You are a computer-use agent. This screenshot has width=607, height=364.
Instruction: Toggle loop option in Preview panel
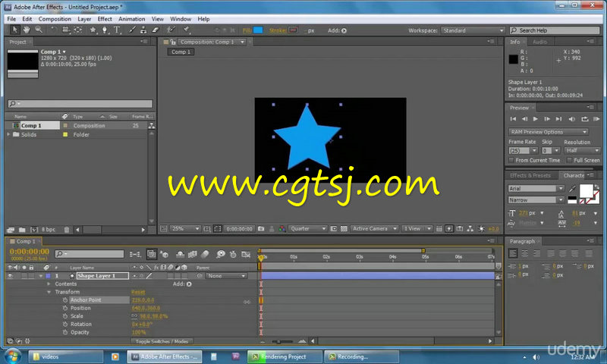584,119
